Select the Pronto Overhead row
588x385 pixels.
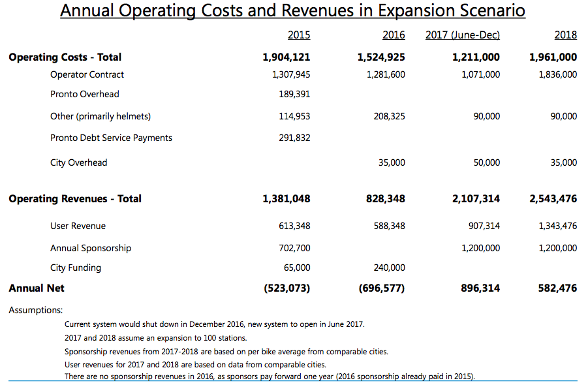point(85,94)
